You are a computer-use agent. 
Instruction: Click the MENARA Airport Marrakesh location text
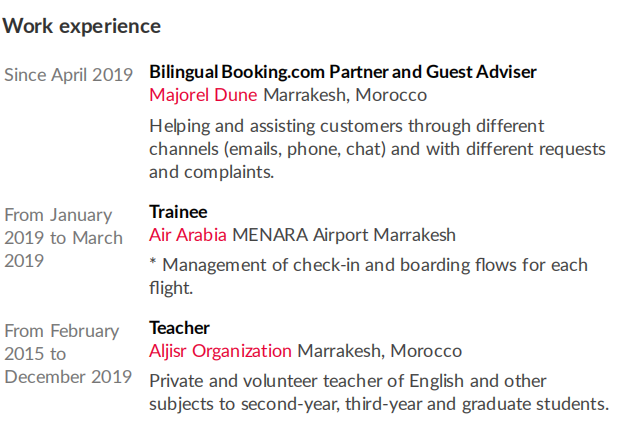(x=344, y=235)
